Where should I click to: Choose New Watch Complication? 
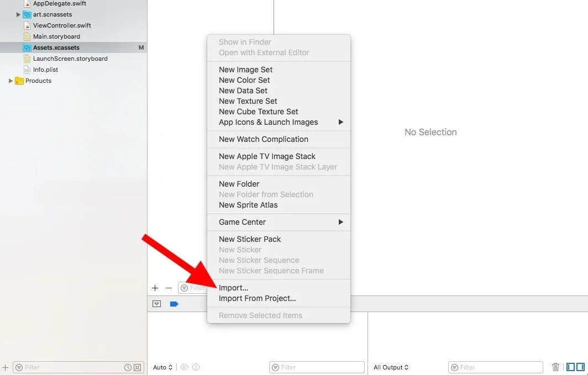tap(279, 139)
